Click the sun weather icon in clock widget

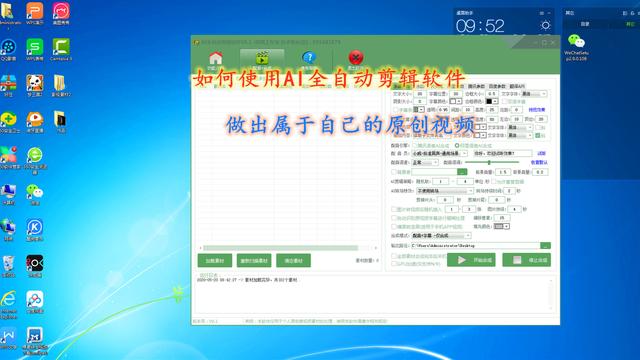pyautogui.click(x=545, y=25)
